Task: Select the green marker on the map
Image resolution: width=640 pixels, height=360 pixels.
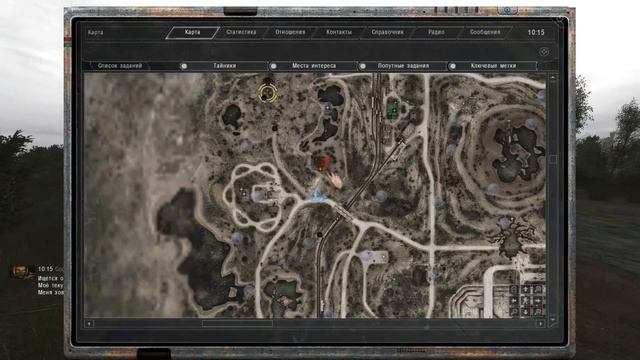Action: click(x=393, y=108)
